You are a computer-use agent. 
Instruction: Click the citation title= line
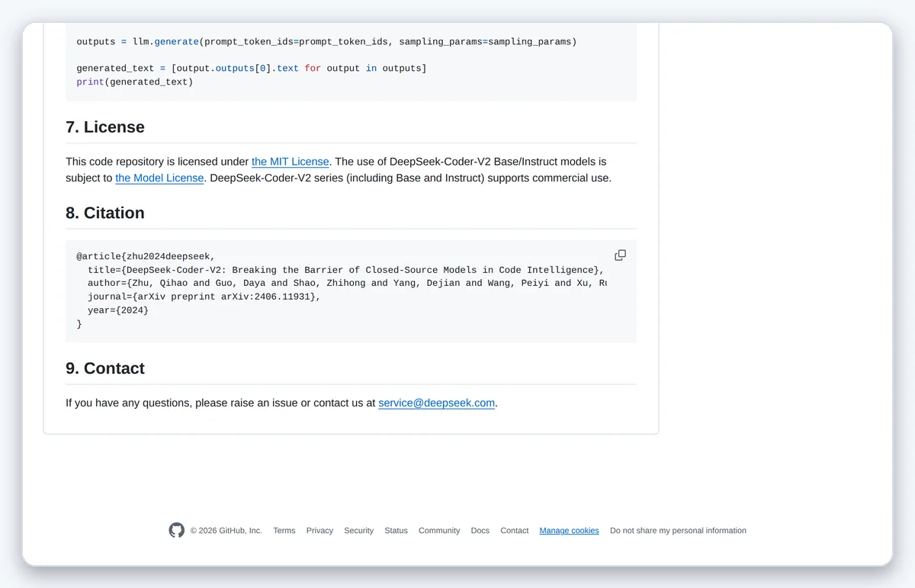346,270
